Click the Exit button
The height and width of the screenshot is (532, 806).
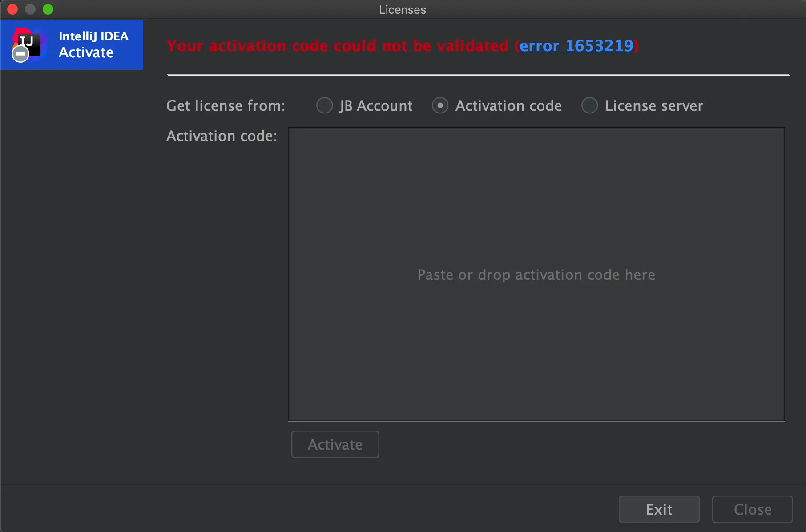point(659,509)
